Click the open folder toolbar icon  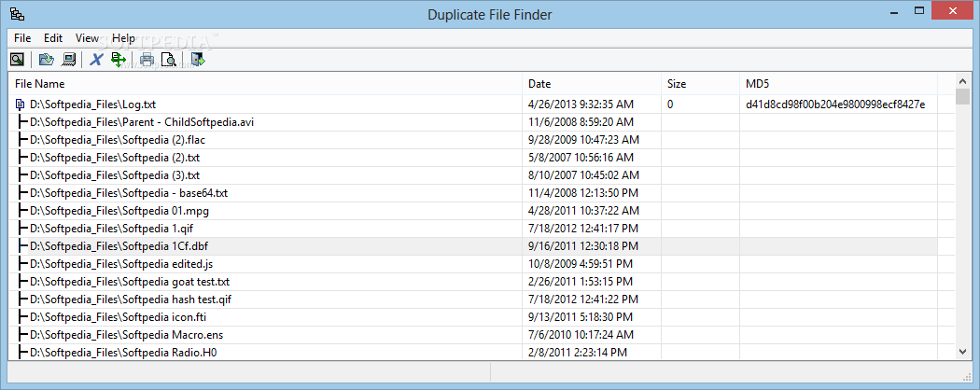click(x=47, y=60)
